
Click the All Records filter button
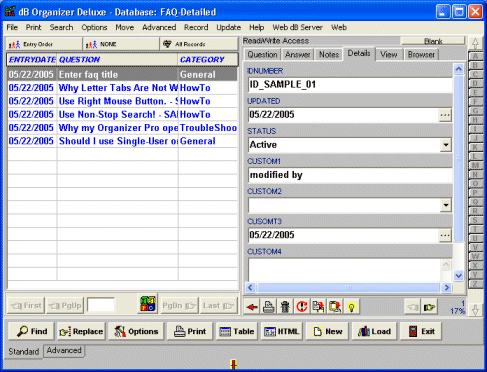199,44
